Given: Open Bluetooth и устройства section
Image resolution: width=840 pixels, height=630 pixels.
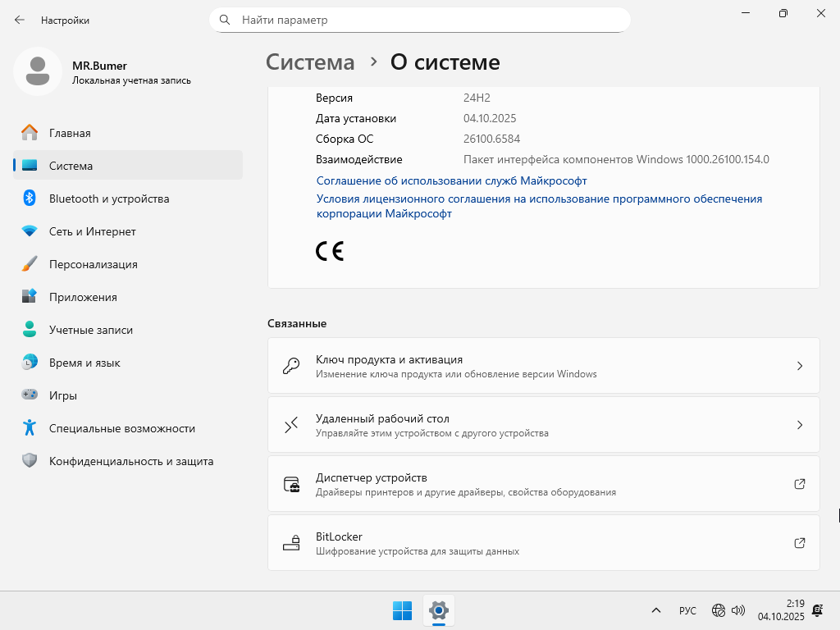Looking at the screenshot, I should [109, 199].
